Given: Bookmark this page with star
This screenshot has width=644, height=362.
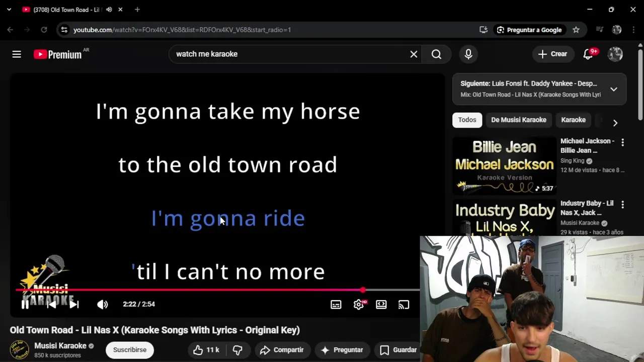Looking at the screenshot, I should point(576,30).
